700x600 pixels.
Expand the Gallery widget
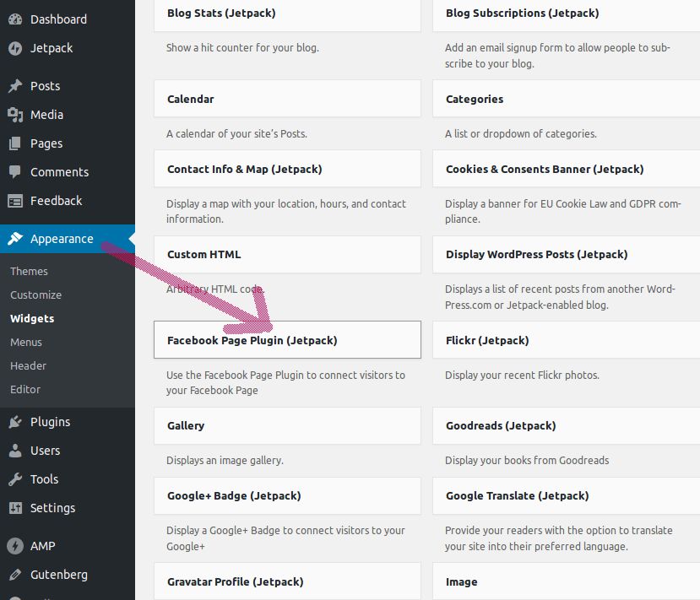pos(287,425)
